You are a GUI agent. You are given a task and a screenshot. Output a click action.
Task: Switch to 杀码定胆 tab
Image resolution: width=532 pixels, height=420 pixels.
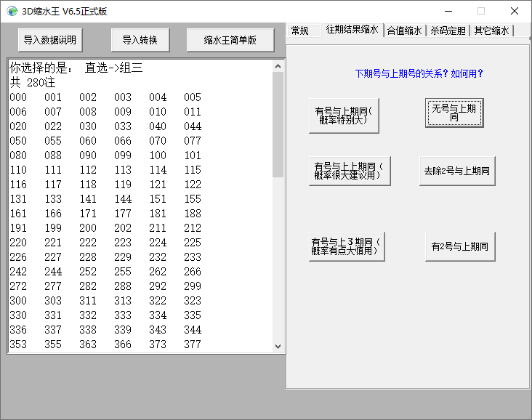pos(448,31)
